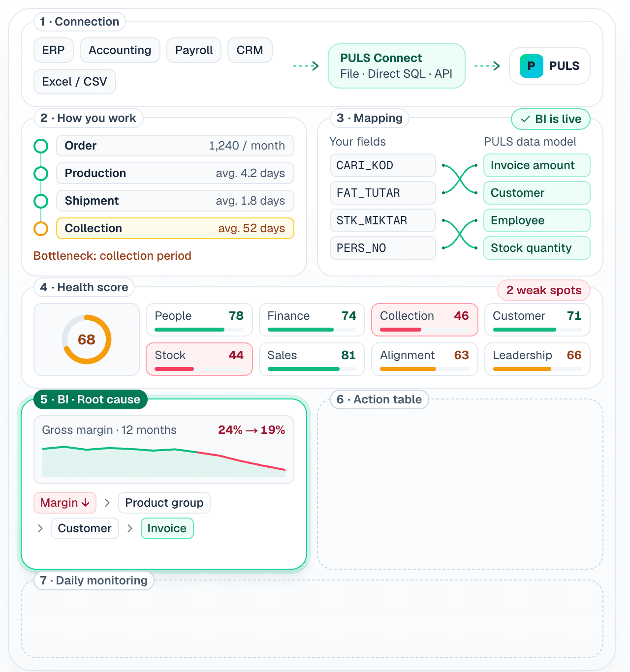Select the PERS_NO field
Viewport: 630px width, 672px height.
pyautogui.click(x=383, y=248)
